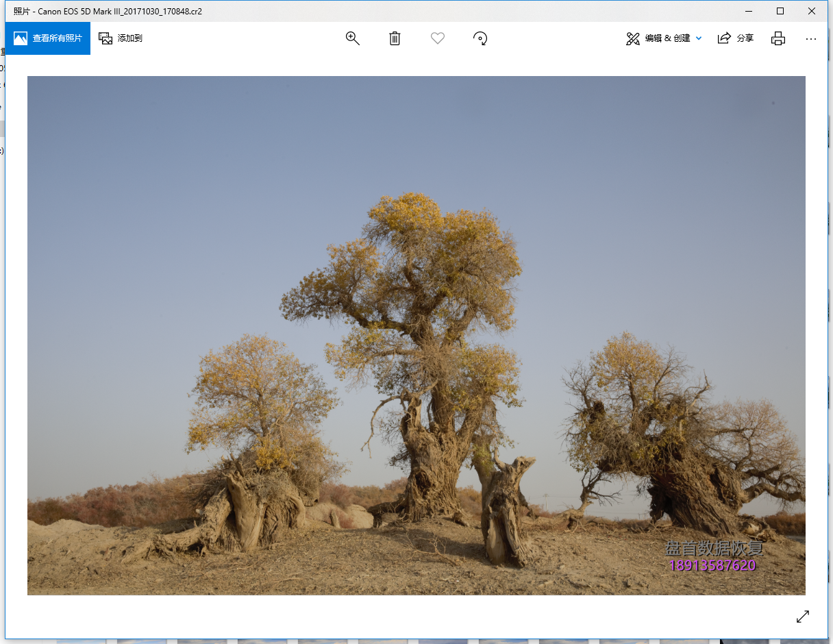Image resolution: width=833 pixels, height=644 pixels.
Task: Minimize the Photos window
Action: 748,11
